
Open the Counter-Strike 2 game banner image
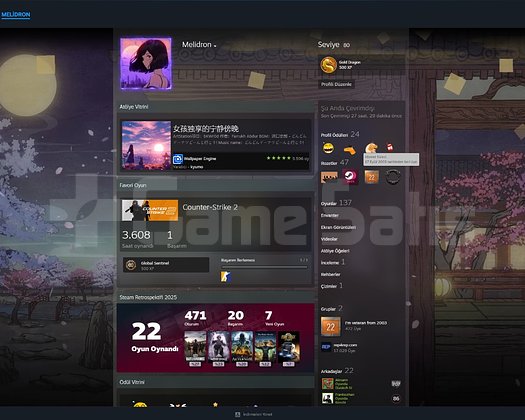150,210
